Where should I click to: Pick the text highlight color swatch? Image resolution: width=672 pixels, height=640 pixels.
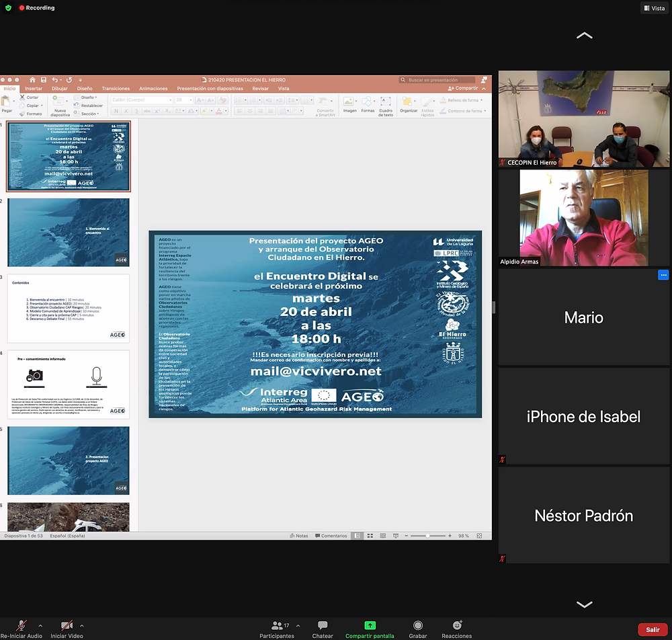pos(205,111)
